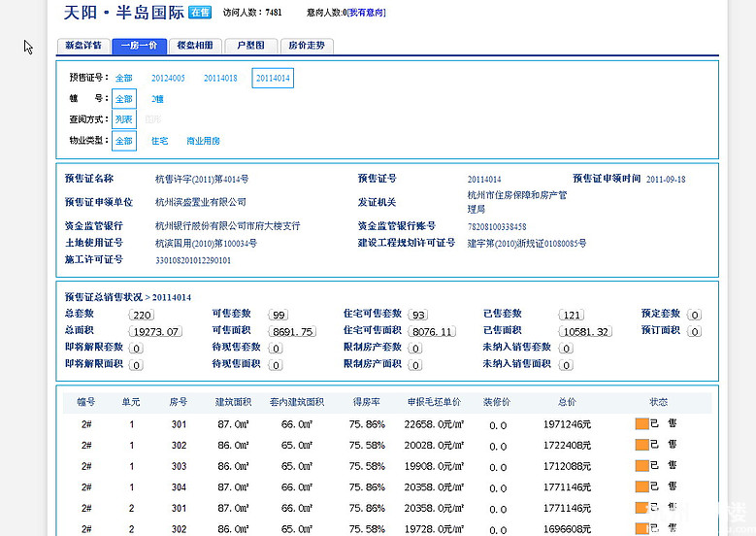Click the 单元 column header
The width and height of the screenshot is (756, 536).
[131, 402]
